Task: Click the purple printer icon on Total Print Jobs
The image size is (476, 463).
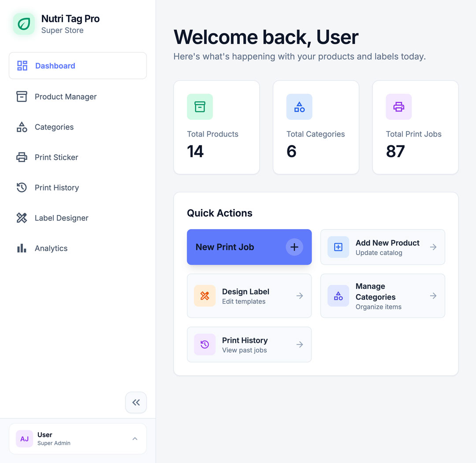Action: [x=398, y=107]
